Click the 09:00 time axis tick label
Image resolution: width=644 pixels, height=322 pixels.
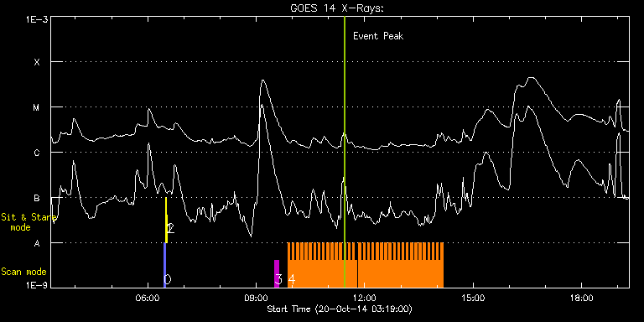click(256, 297)
